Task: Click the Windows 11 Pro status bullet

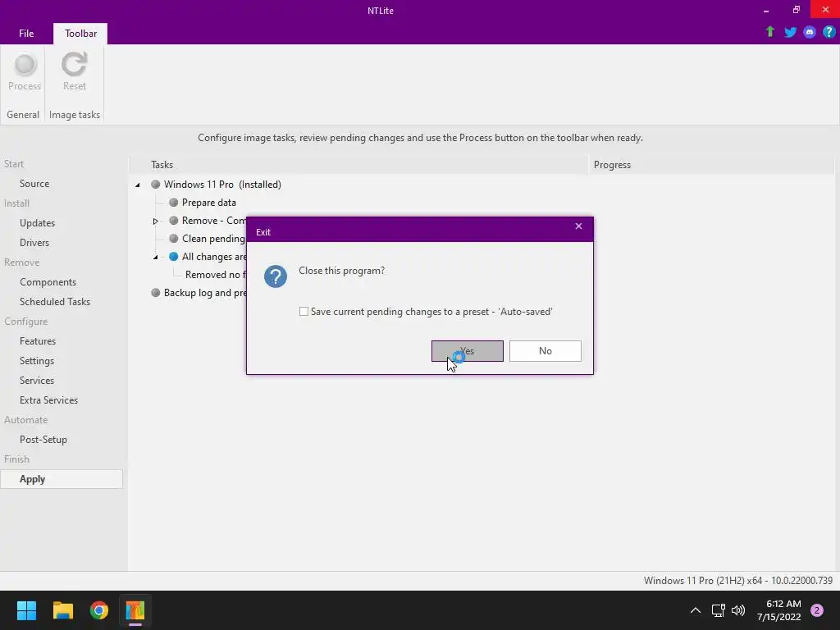Action: coord(156,185)
